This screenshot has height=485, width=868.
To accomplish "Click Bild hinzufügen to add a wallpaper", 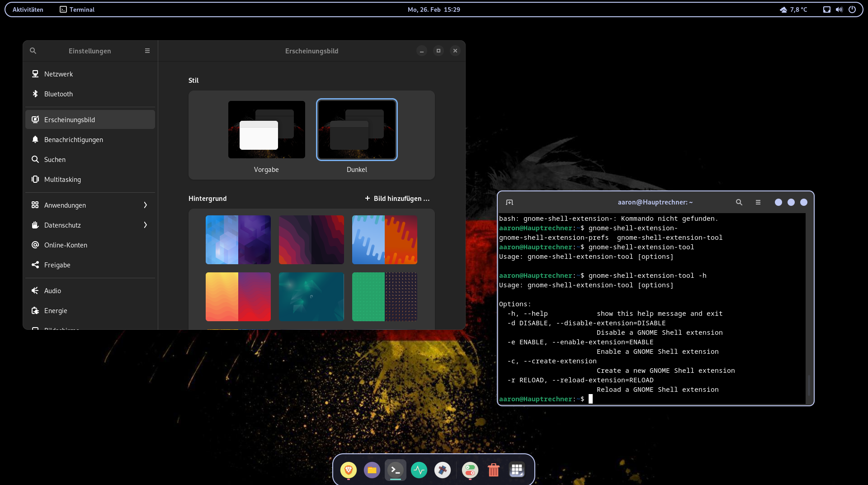I will tap(397, 198).
